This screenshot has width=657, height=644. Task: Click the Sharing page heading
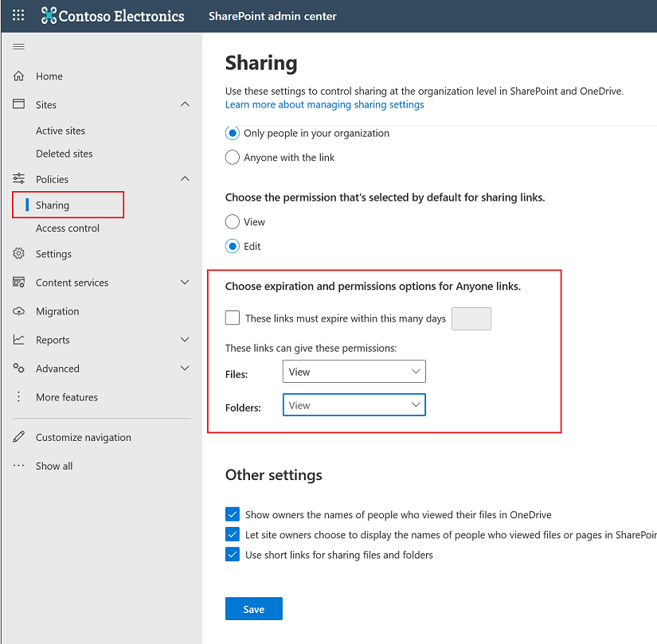point(261,63)
